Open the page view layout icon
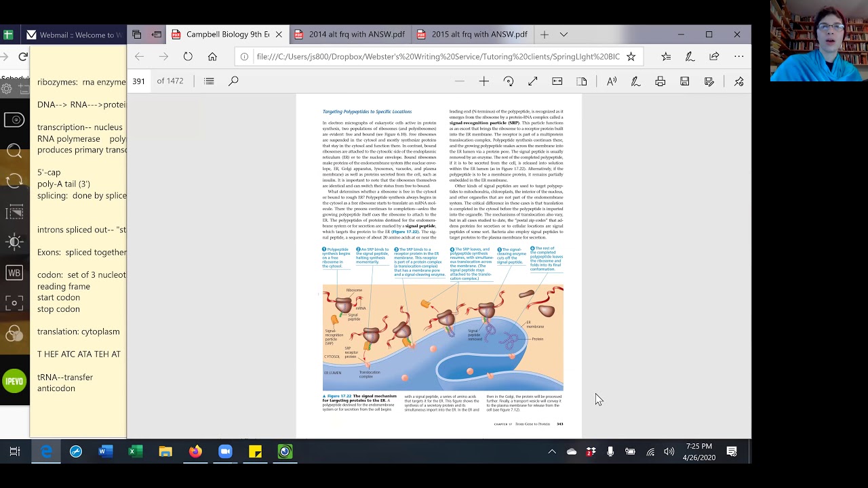 582,81
